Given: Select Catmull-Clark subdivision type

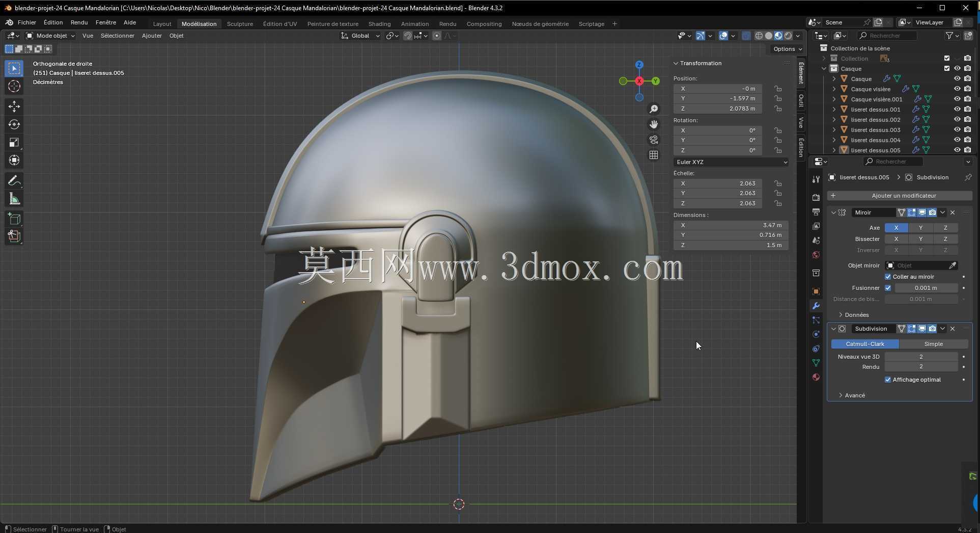Looking at the screenshot, I should coord(865,344).
